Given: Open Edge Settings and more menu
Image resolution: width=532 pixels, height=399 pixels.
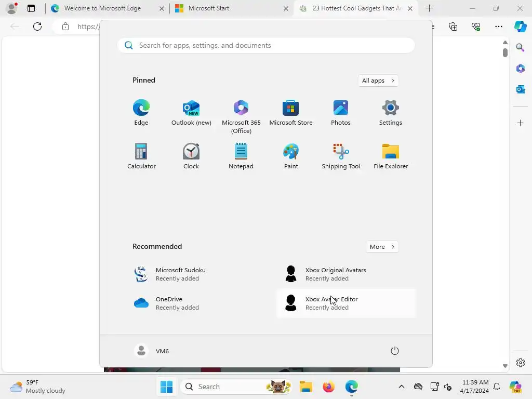Looking at the screenshot, I should [498, 26].
